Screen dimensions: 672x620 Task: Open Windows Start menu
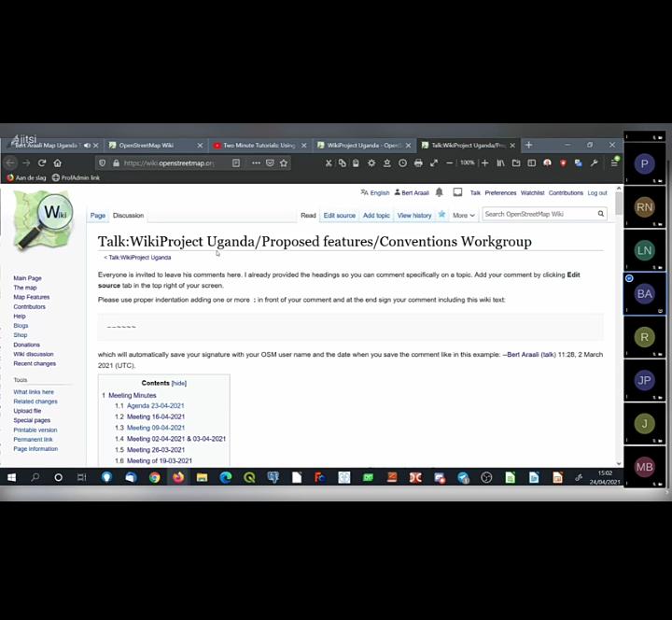click(11, 477)
